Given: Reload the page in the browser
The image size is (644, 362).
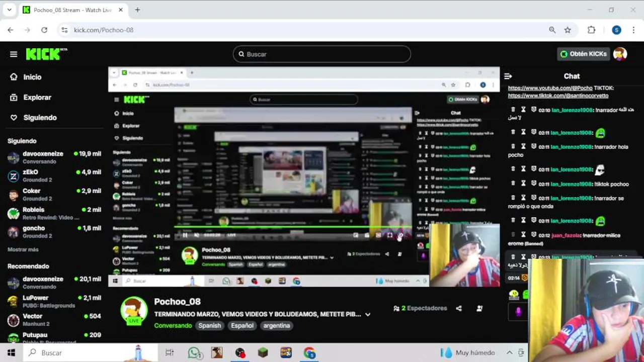Looking at the screenshot, I should pos(44,30).
